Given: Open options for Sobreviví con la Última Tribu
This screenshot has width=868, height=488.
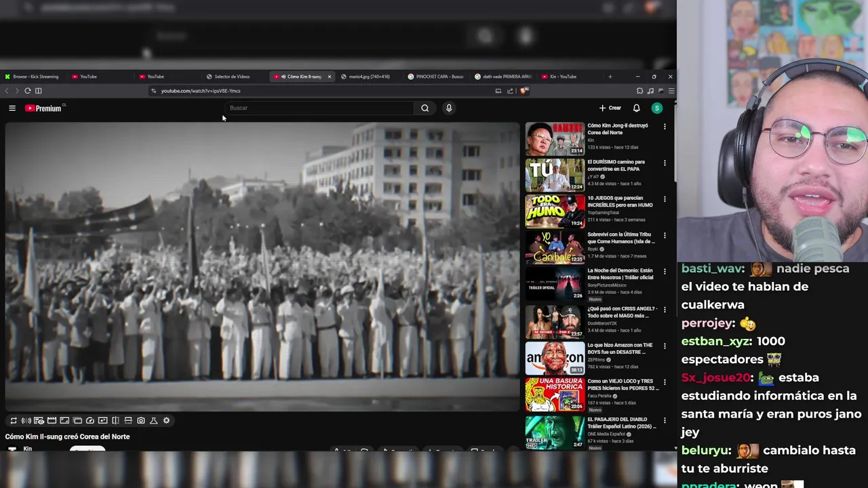Looking at the screenshot, I should pos(665,235).
